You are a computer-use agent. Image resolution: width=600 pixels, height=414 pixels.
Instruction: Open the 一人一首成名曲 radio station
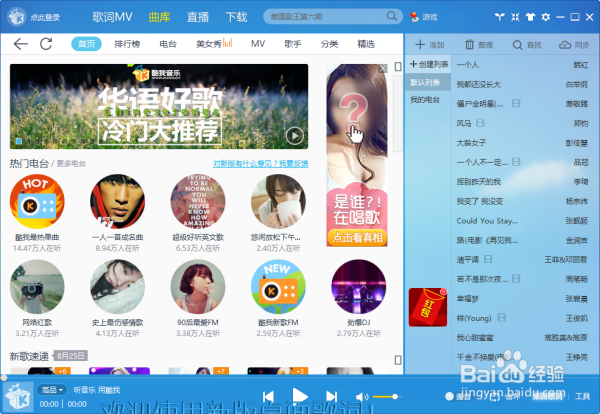coord(117,202)
